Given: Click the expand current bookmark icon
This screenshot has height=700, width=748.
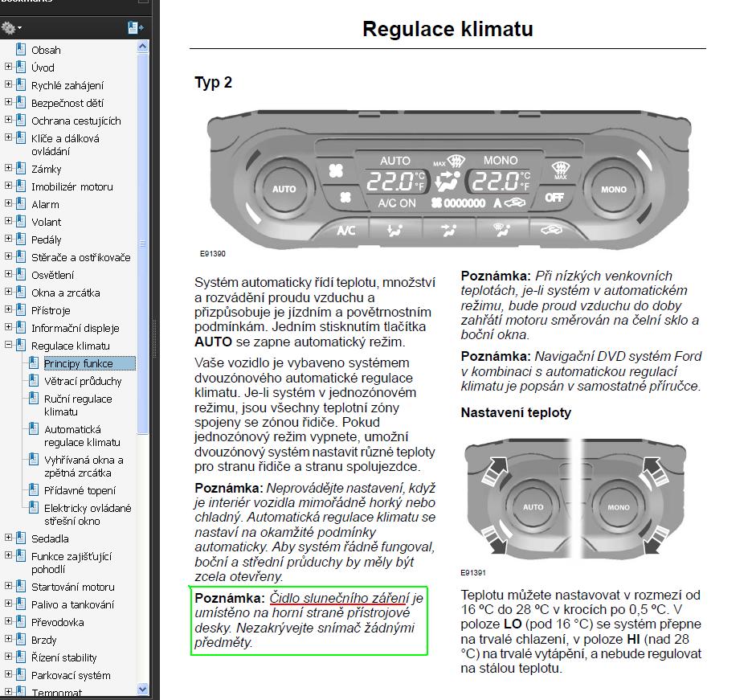Looking at the screenshot, I should [135, 28].
